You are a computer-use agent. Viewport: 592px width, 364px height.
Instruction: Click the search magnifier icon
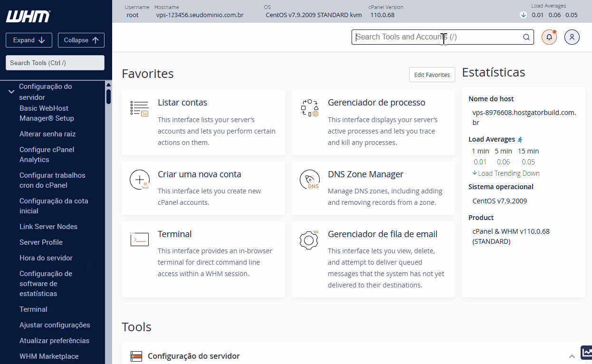[x=526, y=37]
